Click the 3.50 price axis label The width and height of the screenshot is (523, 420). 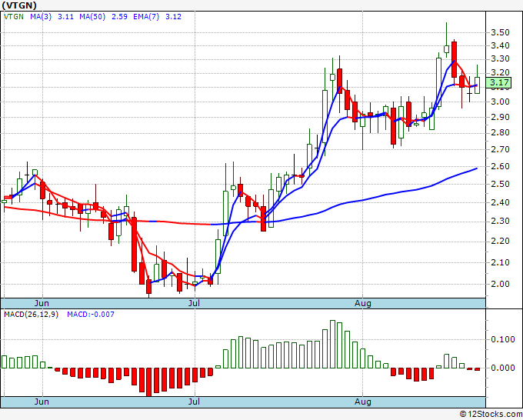click(x=501, y=33)
